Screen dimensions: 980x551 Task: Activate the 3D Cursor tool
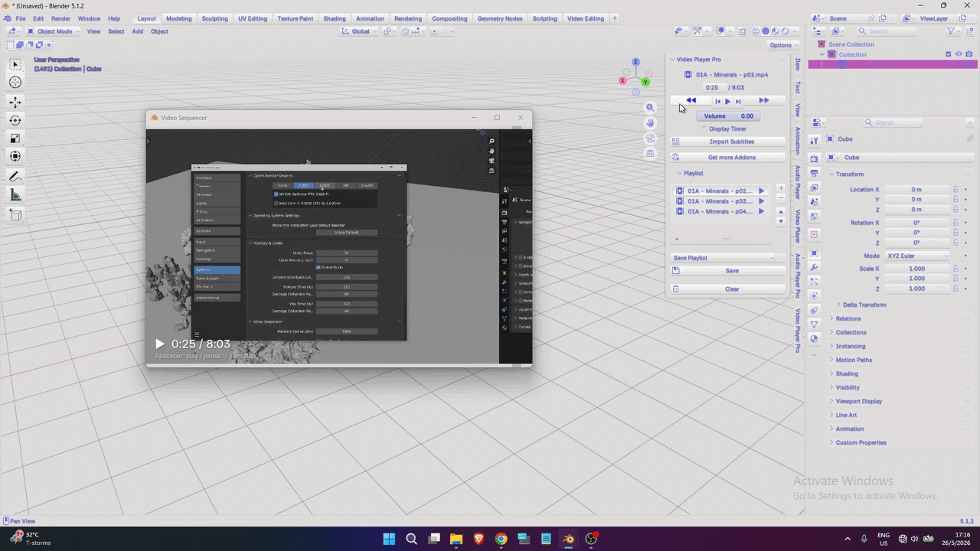15,83
